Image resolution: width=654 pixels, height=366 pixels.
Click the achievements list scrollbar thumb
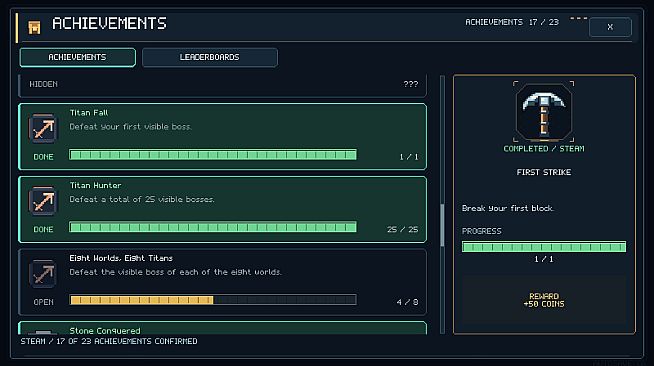tap(442, 224)
